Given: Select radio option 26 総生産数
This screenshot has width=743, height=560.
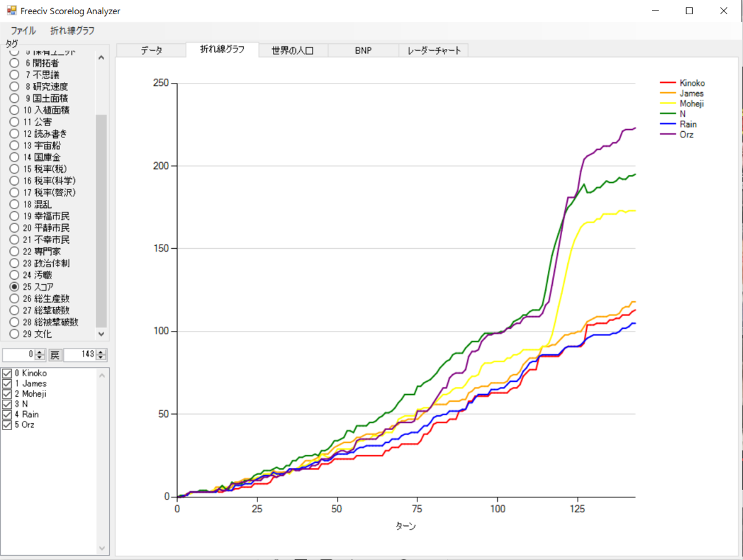Looking at the screenshot, I should [x=40, y=299].
